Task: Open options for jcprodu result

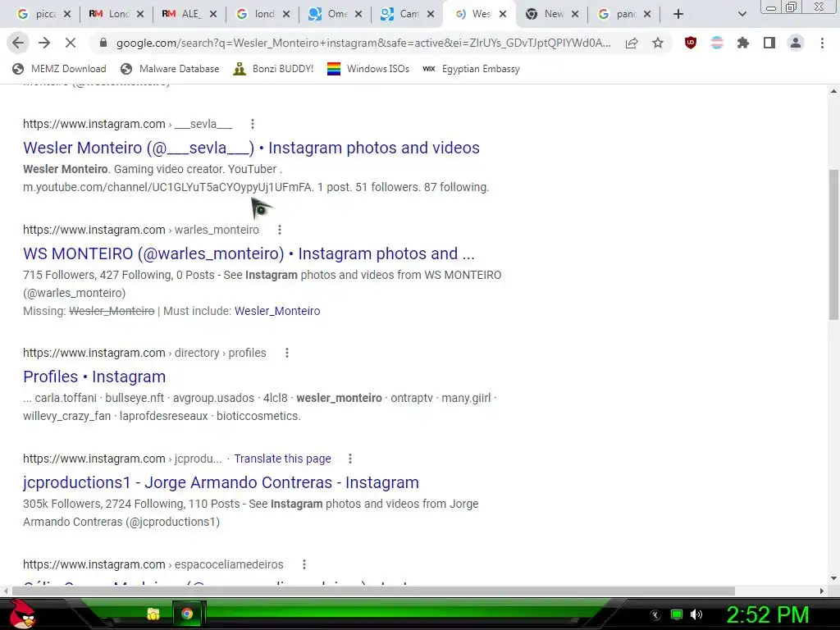Action: (349, 459)
